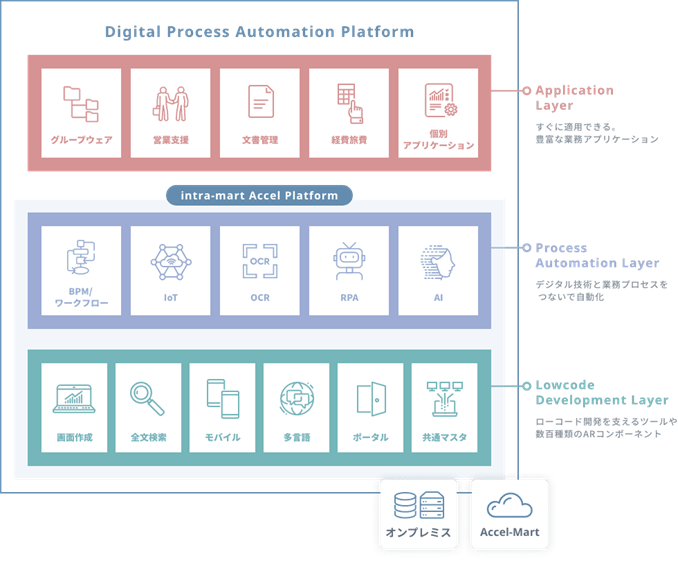The width and height of the screenshot is (678, 562).
Task: Click the 全文検索 label text
Action: click(x=148, y=437)
